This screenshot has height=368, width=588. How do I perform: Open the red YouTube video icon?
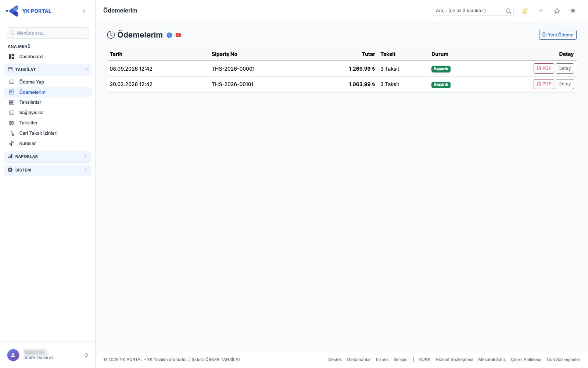click(178, 35)
